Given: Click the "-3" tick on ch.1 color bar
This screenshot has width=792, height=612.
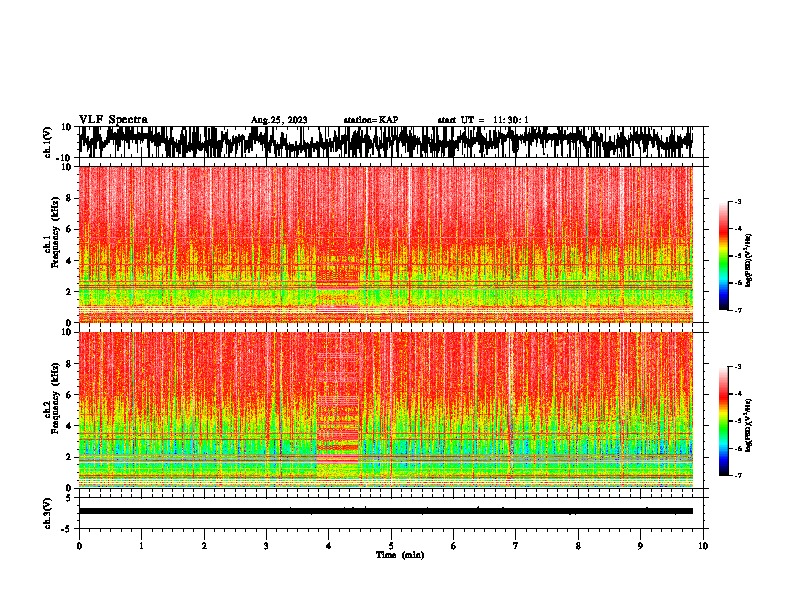Looking at the screenshot, I should [x=738, y=201].
